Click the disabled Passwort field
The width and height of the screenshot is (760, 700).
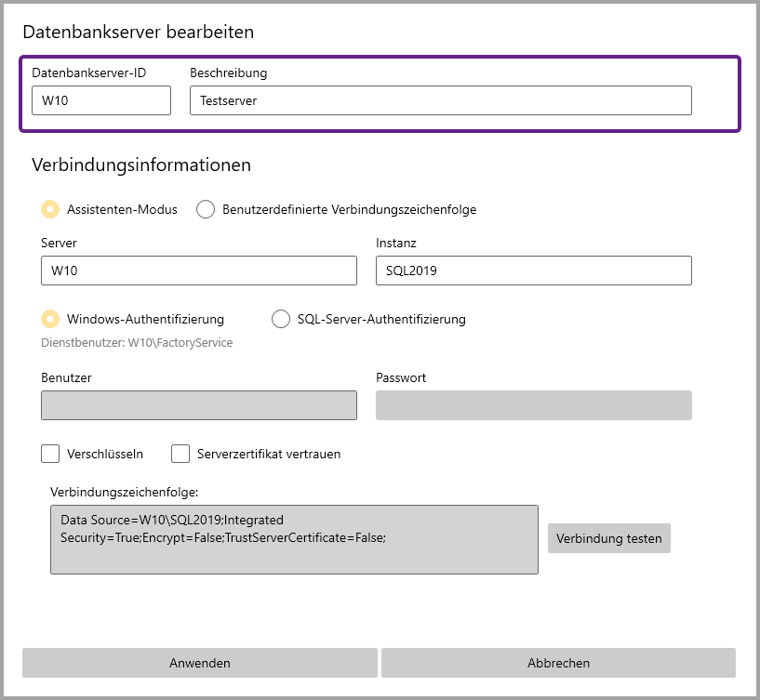[x=533, y=405]
